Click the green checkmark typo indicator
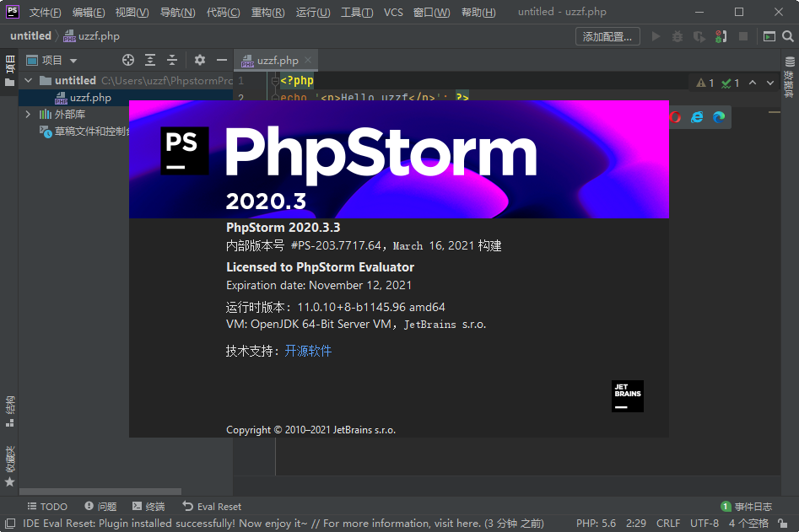799x532 pixels. tap(730, 83)
